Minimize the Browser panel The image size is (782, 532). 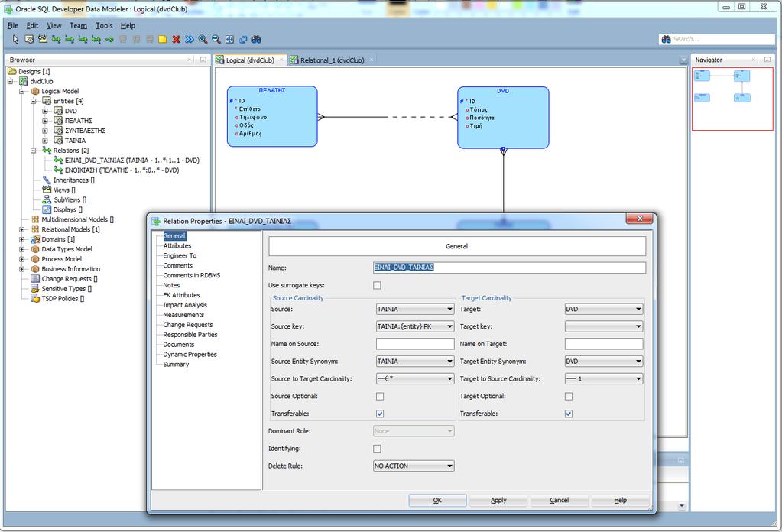point(203,60)
